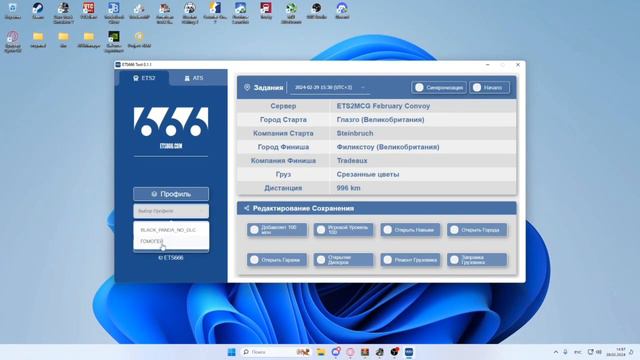
Task: Select the Tradeaux finish company value
Action: [352, 161]
